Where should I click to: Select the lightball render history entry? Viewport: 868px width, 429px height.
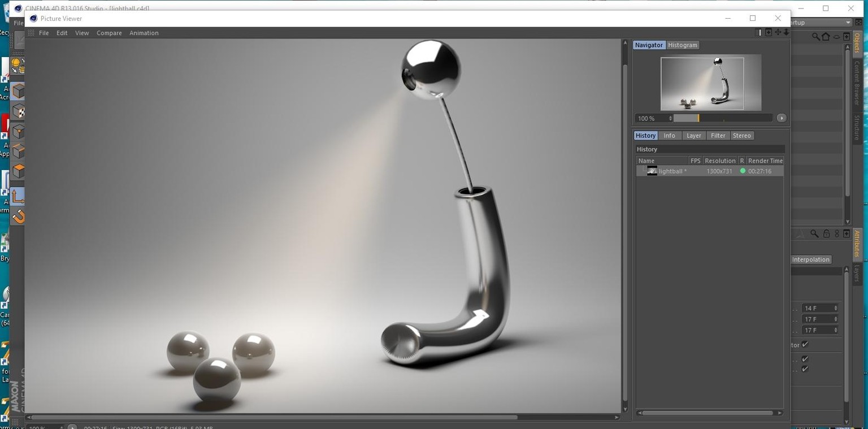click(x=710, y=171)
